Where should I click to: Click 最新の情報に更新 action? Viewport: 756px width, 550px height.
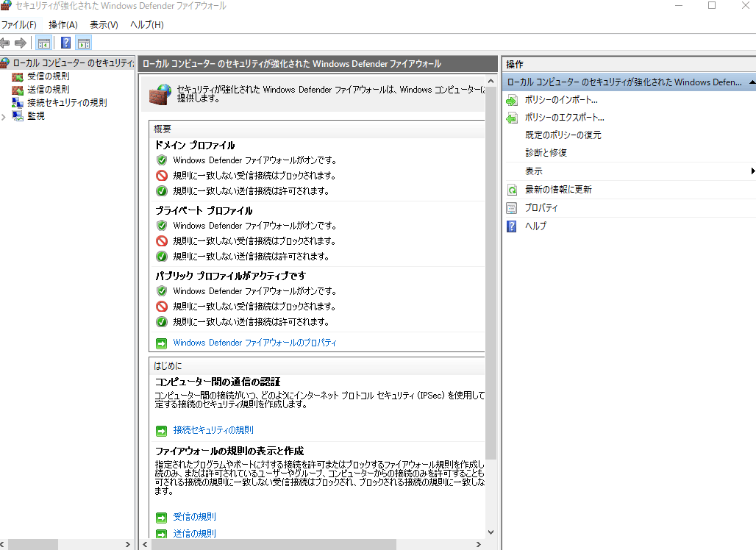coord(558,190)
